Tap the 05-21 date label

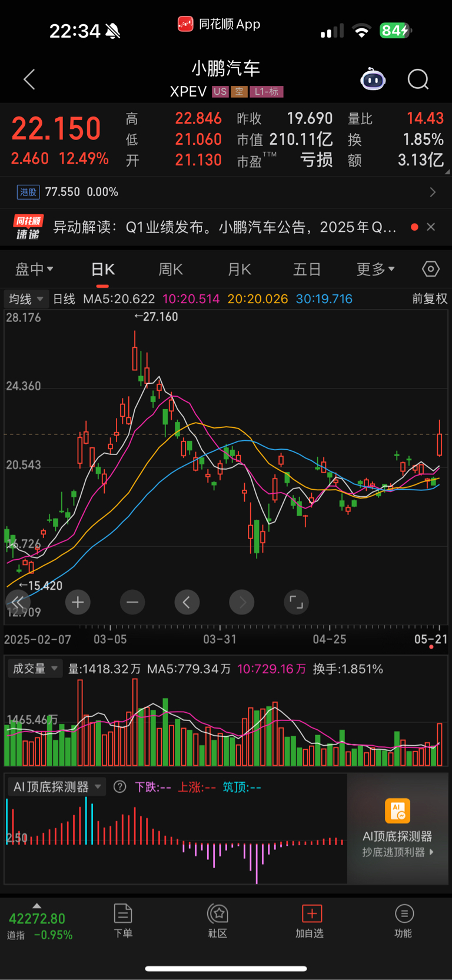pyautogui.click(x=431, y=639)
